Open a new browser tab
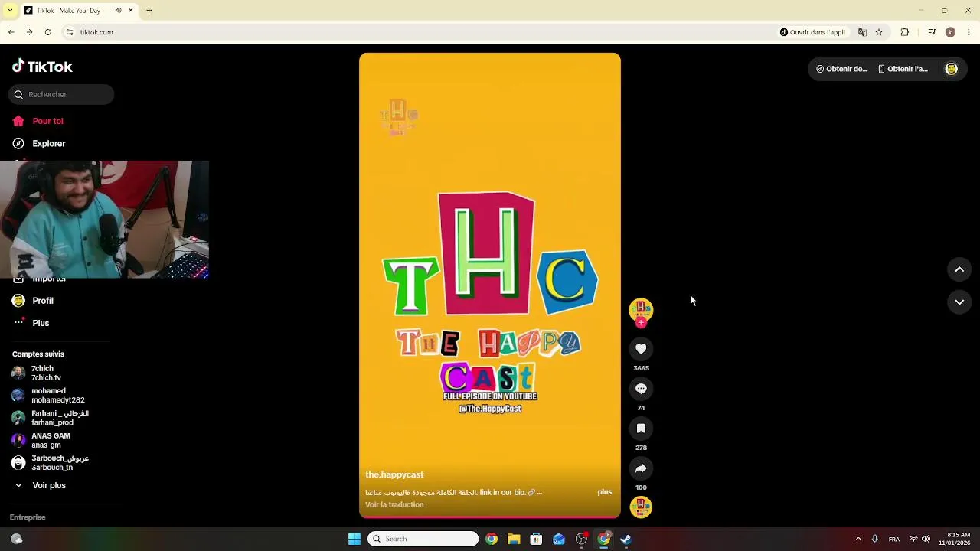 149,11
